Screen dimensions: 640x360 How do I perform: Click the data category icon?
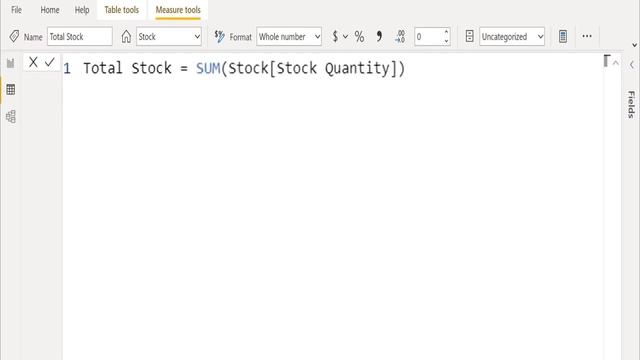pyautogui.click(x=469, y=36)
